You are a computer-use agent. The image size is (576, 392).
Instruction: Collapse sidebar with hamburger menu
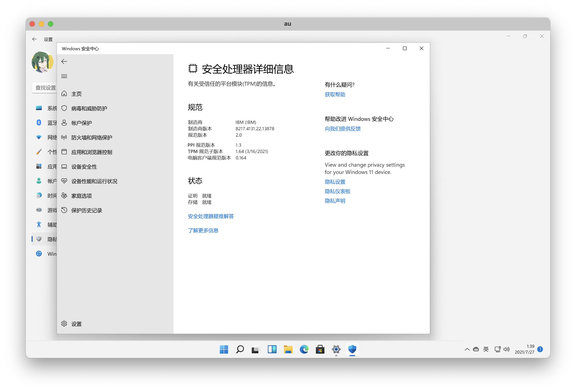pyautogui.click(x=64, y=76)
